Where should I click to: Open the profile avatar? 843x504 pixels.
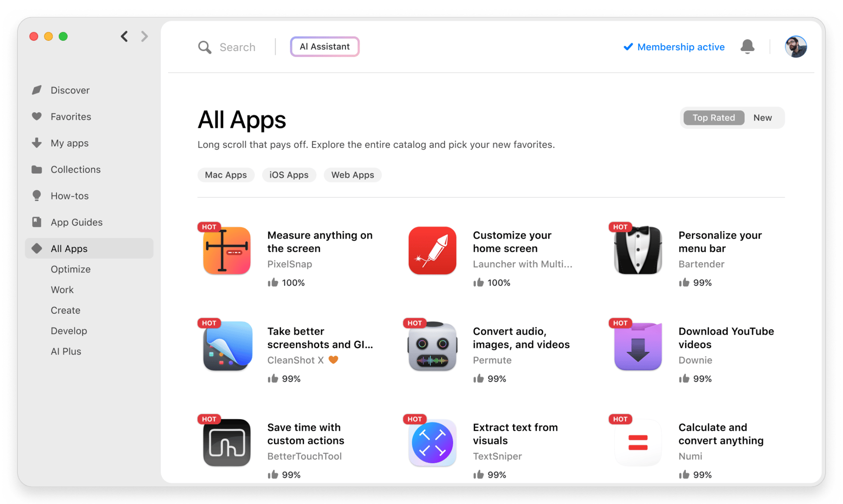coord(796,46)
